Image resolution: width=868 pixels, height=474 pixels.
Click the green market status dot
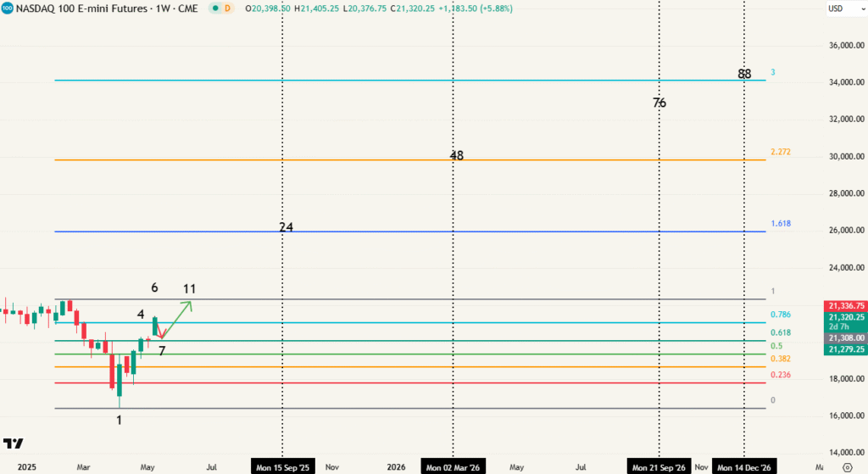click(215, 8)
